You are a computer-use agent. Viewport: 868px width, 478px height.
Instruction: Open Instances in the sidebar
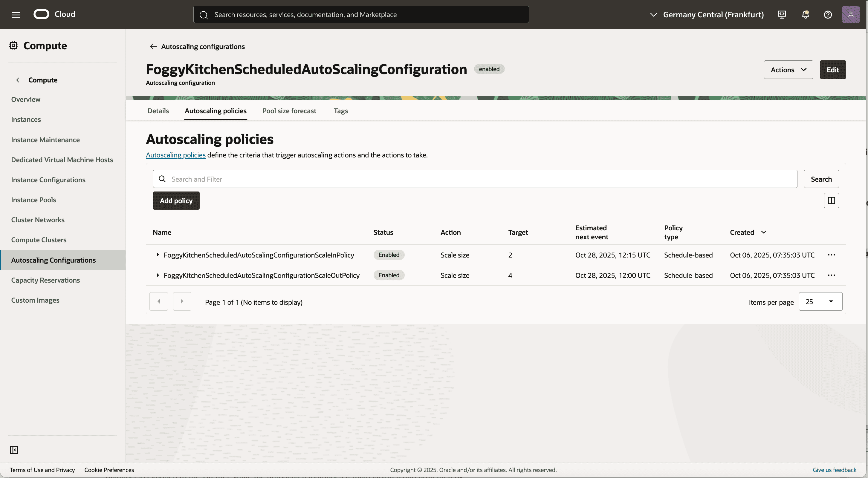coord(26,119)
